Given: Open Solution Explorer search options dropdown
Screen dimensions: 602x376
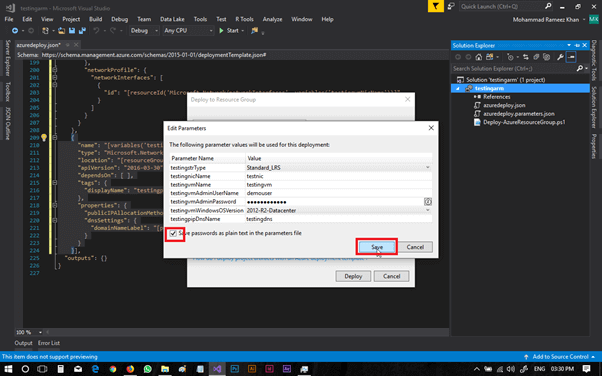Looking at the screenshot, I should click(586, 68).
